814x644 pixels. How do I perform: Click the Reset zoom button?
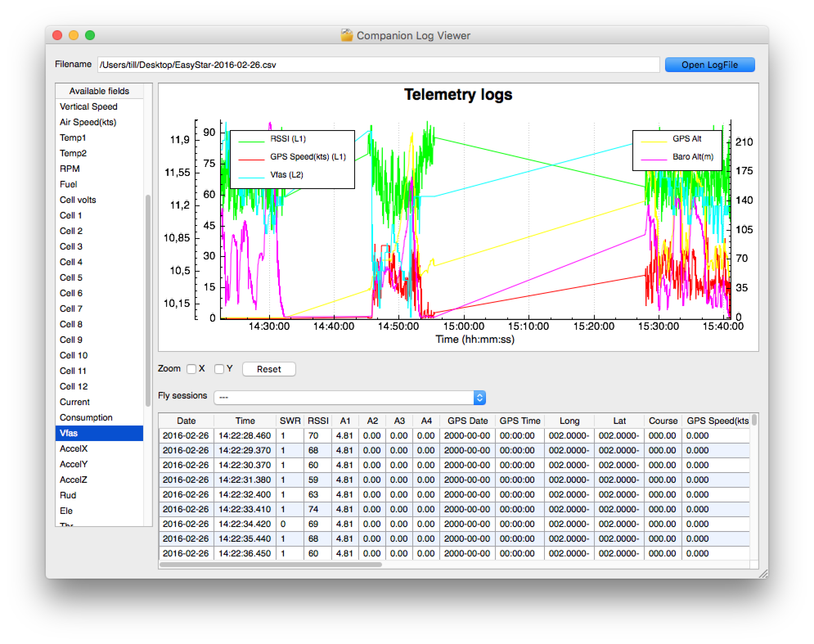point(269,369)
